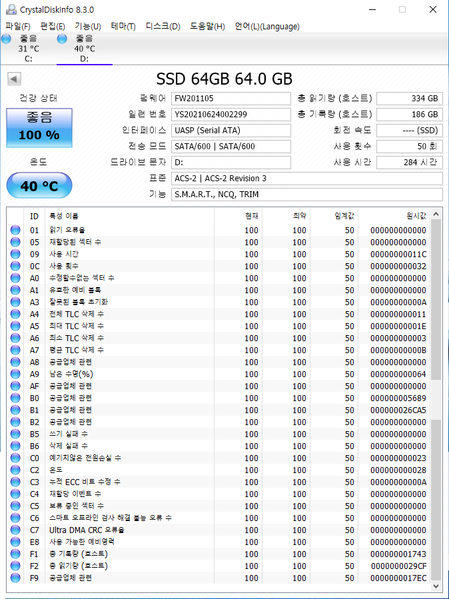Click raw value 0000000017EC in row F9

[398, 578]
